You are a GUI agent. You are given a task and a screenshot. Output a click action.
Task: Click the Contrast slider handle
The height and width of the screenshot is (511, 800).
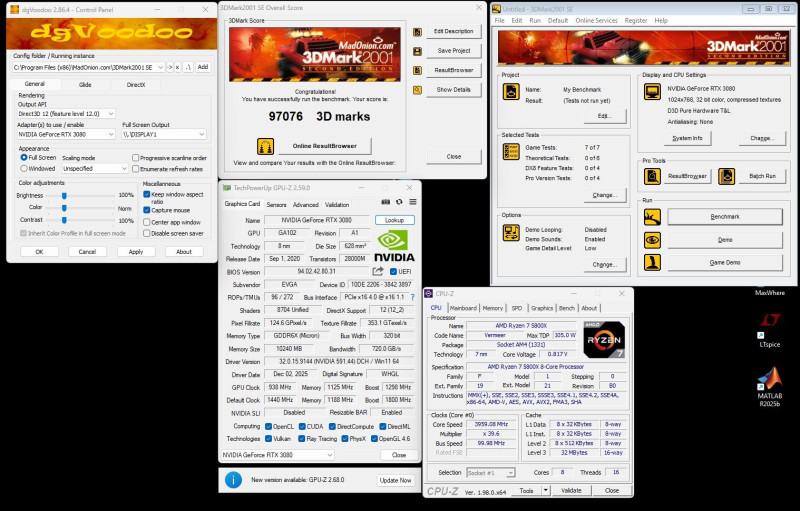click(64, 220)
